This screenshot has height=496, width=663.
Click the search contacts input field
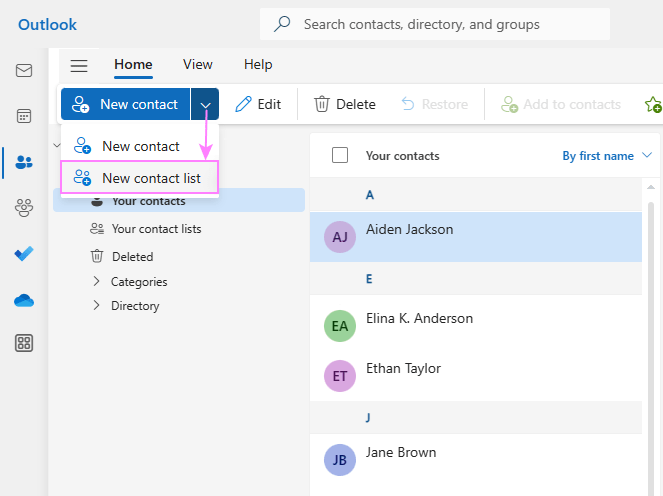click(x=435, y=24)
